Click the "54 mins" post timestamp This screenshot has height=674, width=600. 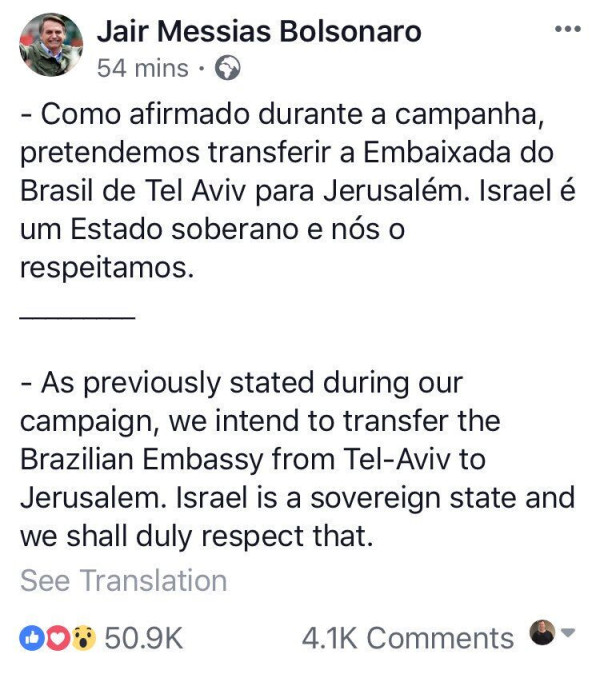coord(142,69)
